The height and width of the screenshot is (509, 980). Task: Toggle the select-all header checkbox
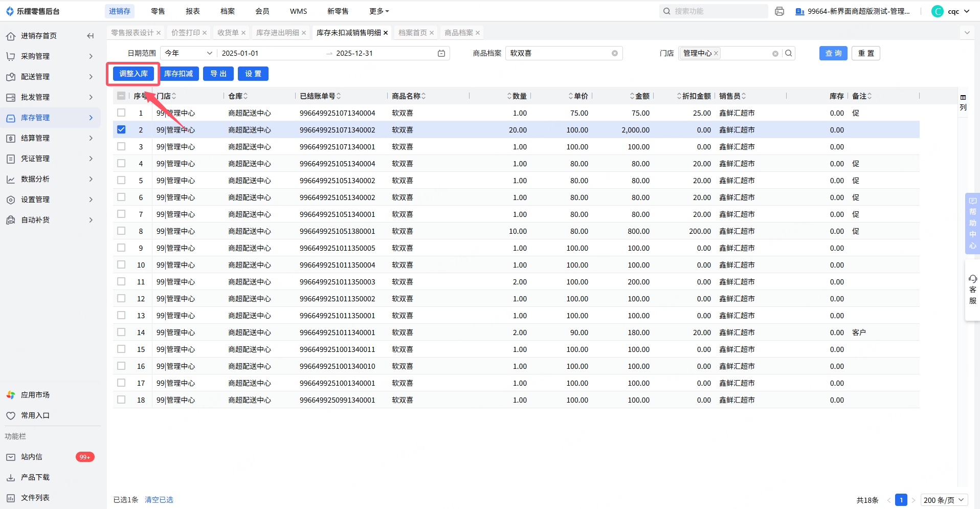click(x=121, y=96)
